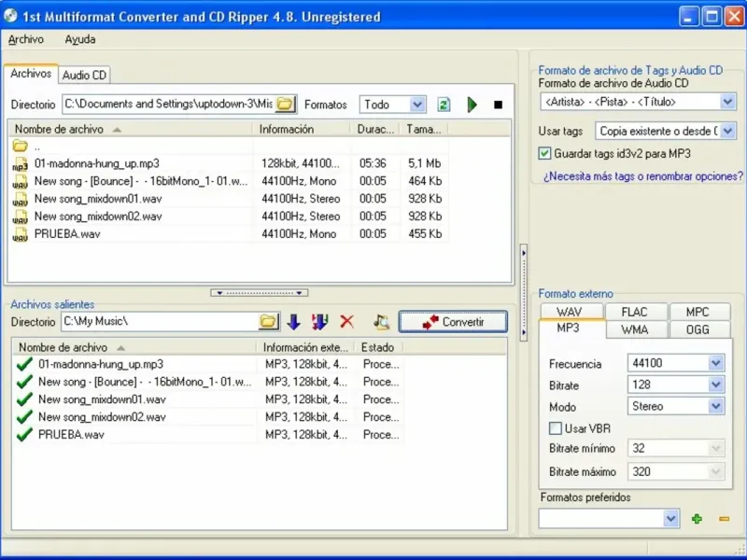The width and height of the screenshot is (747, 560).
Task: Uncheck Guardar tags id3v2 para MP3
Action: click(x=545, y=153)
